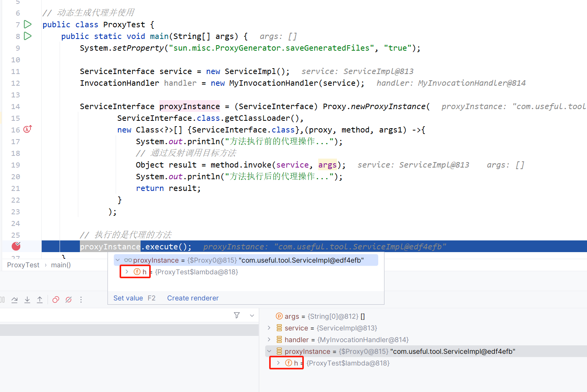Click the icon beside service variable
The height and width of the screenshot is (392, 587).
279,328
